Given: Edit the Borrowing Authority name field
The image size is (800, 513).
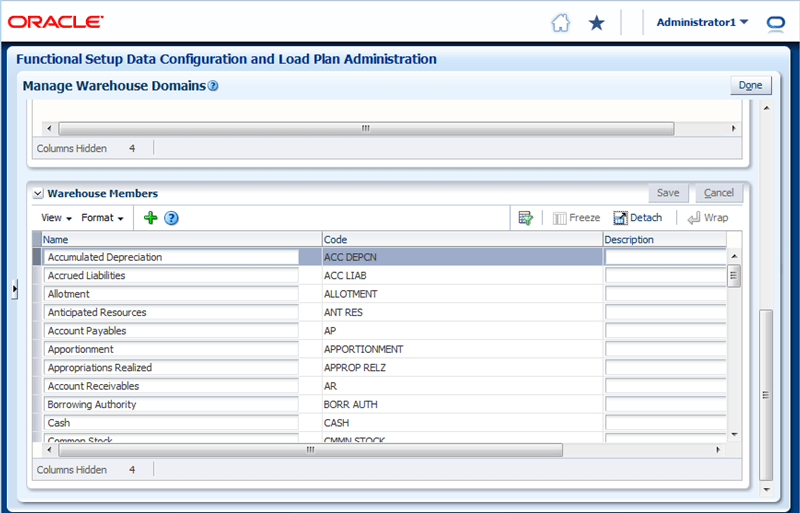Looking at the screenshot, I should pyautogui.click(x=171, y=404).
